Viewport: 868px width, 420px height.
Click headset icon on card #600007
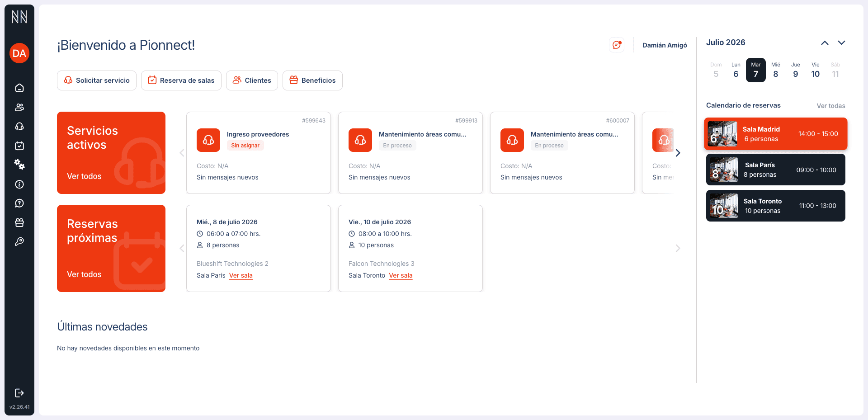pos(512,140)
